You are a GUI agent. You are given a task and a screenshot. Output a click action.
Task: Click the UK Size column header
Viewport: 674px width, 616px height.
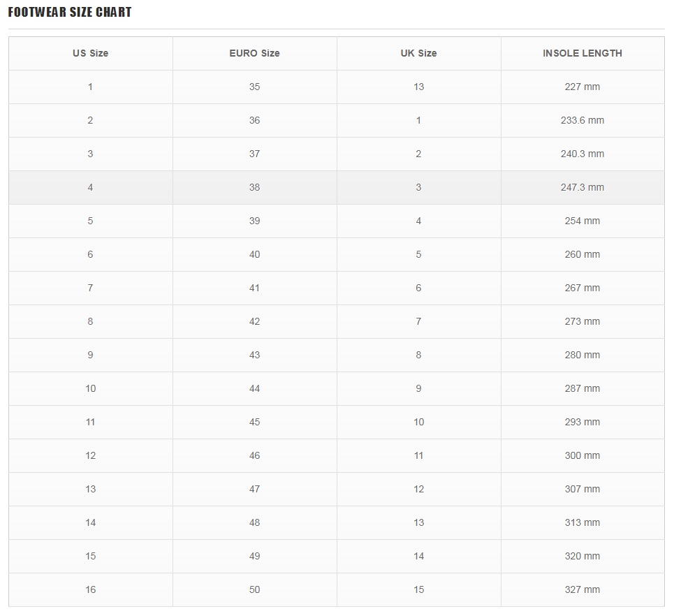[419, 53]
